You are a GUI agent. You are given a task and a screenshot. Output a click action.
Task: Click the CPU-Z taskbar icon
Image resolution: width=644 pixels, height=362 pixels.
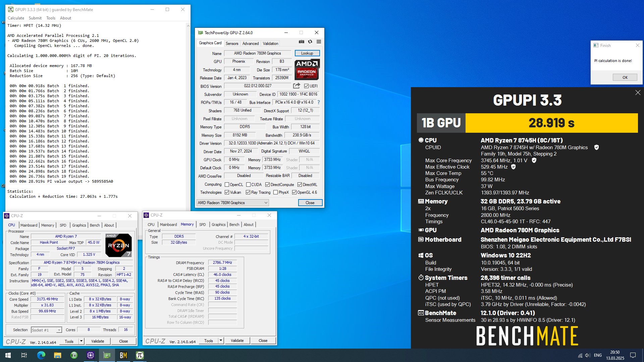click(x=91, y=355)
